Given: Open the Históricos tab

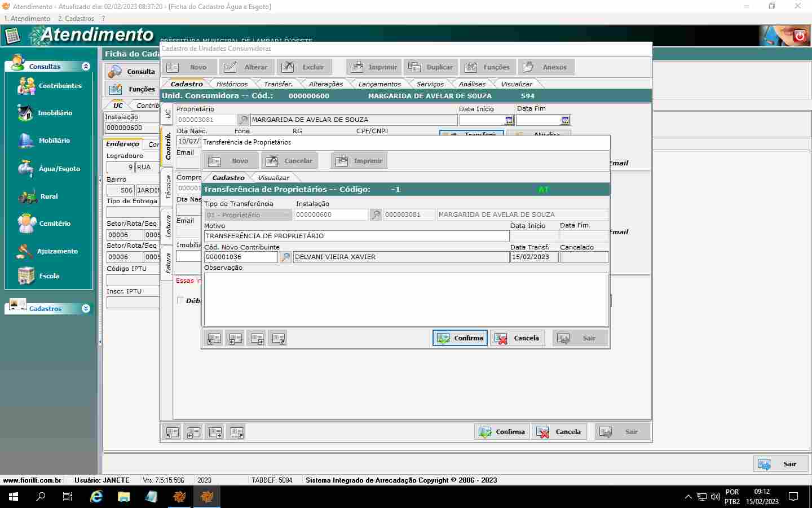Looking at the screenshot, I should click(x=232, y=84).
